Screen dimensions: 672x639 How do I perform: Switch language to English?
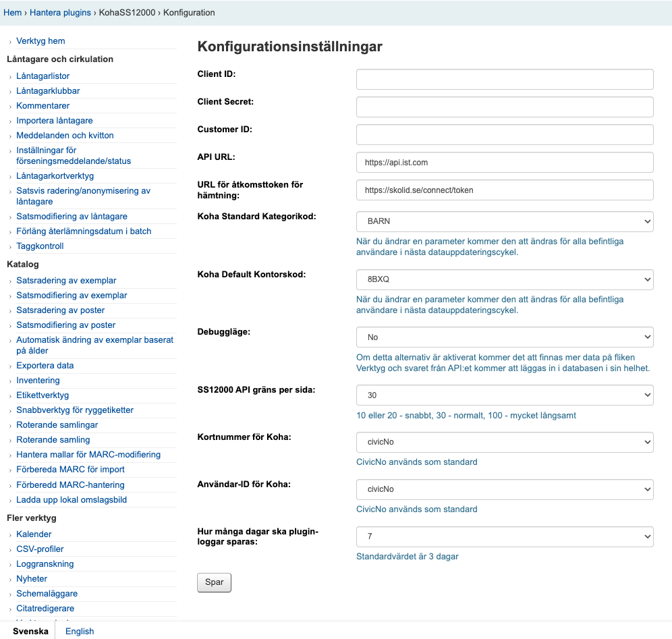coord(80,632)
